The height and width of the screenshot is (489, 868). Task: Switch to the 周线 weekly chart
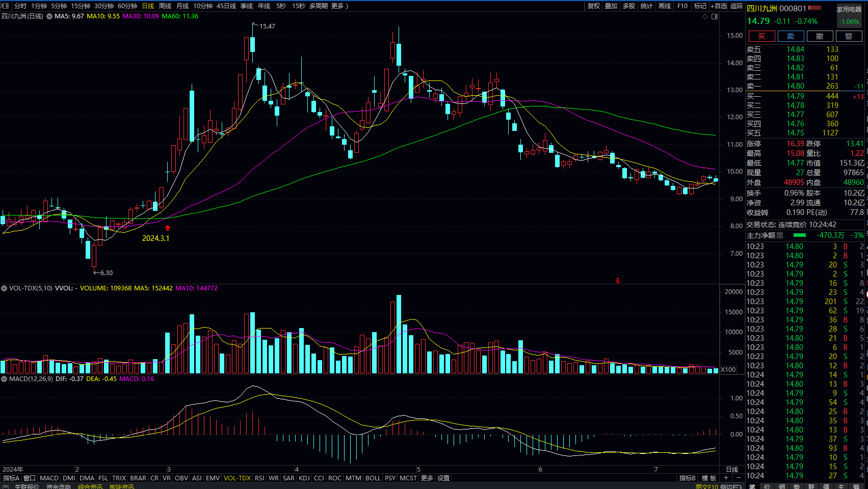(165, 6)
